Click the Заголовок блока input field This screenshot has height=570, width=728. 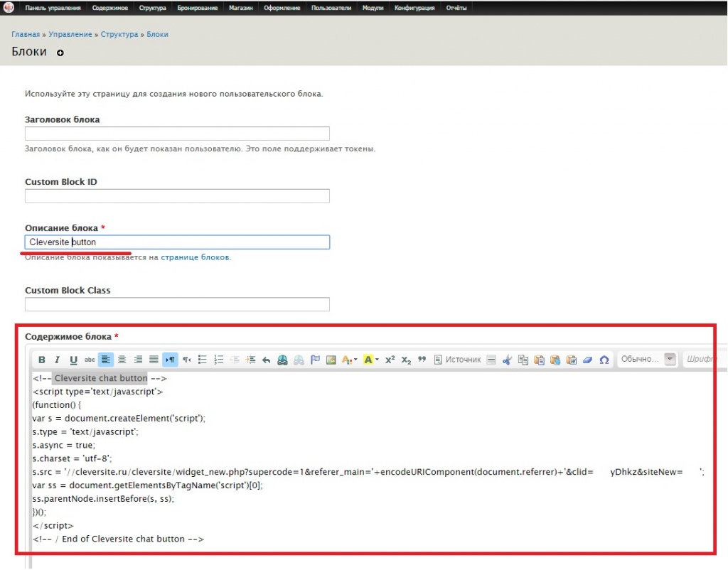coord(177,134)
